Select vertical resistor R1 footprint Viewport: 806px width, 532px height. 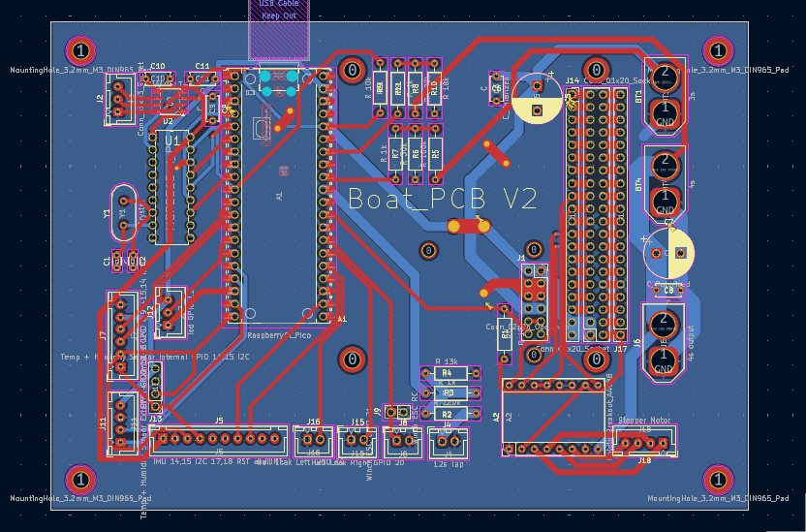tap(506, 333)
